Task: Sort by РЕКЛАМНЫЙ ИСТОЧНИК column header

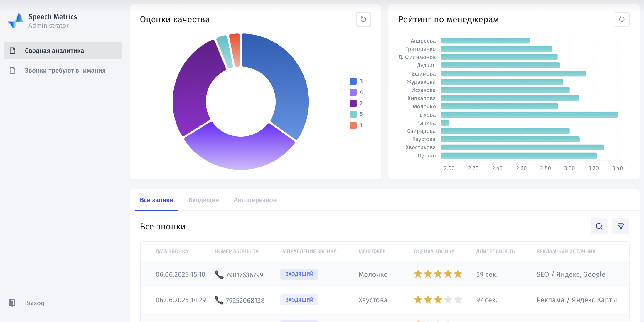Action: [566, 251]
